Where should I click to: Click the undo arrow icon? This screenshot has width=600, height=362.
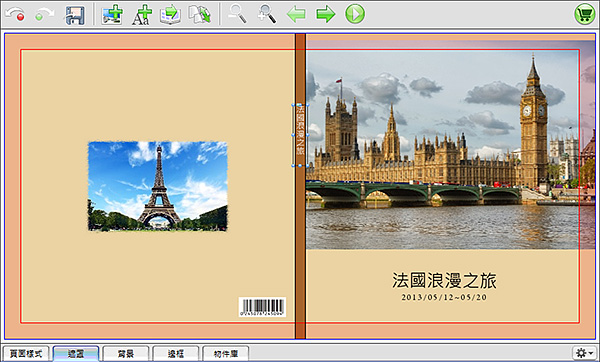15,15
